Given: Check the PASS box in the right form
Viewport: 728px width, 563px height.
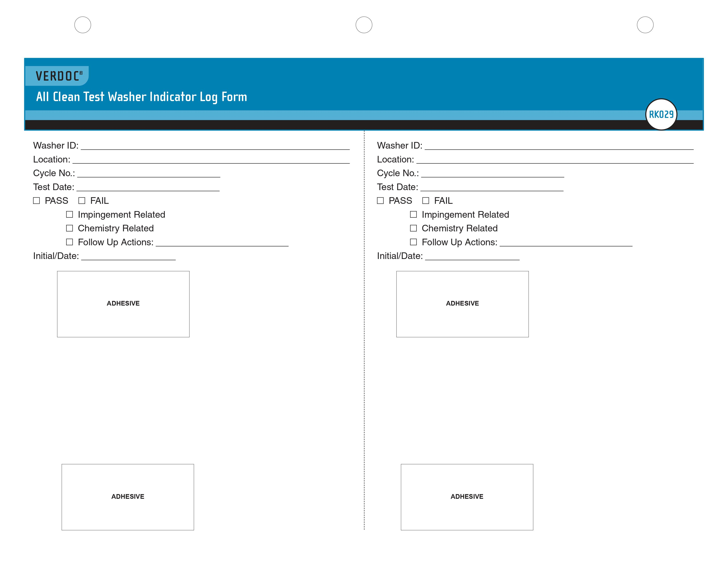Looking at the screenshot, I should pyautogui.click(x=380, y=200).
